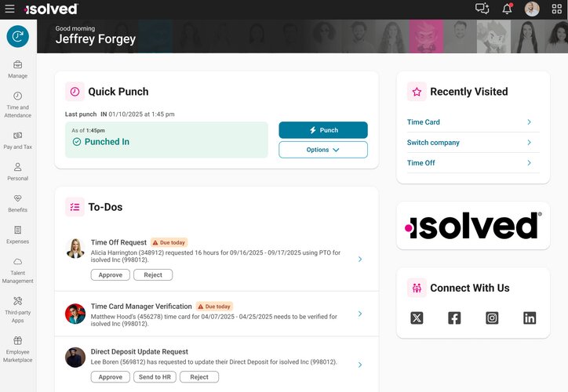
Task: Expand the Time Card Manager Verification chevron
Action: tap(360, 314)
